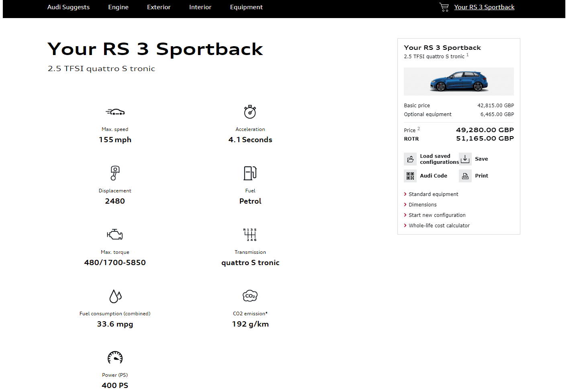Click the main Your RS 3 Sportback heading
This screenshot has height=392, width=579.
tap(155, 49)
